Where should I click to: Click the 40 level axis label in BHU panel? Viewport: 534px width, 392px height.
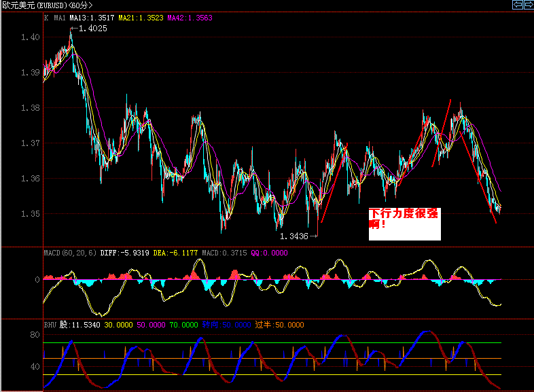point(35,367)
